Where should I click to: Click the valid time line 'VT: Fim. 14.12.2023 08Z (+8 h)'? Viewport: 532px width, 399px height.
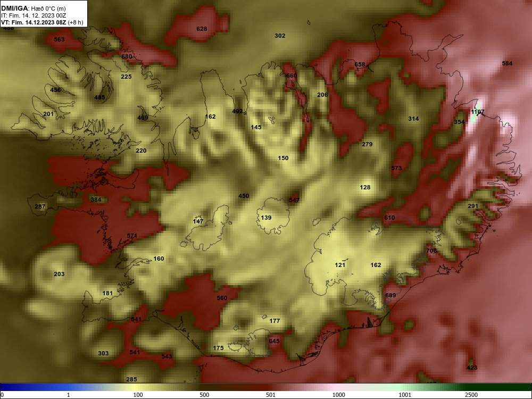[x=41, y=22]
